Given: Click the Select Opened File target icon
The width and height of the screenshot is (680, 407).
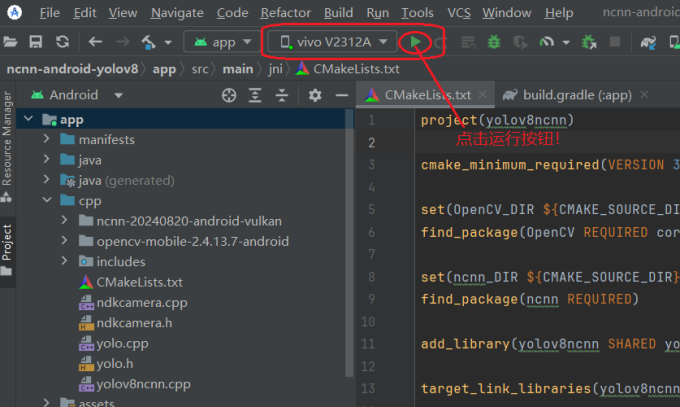Looking at the screenshot, I should coord(229,95).
